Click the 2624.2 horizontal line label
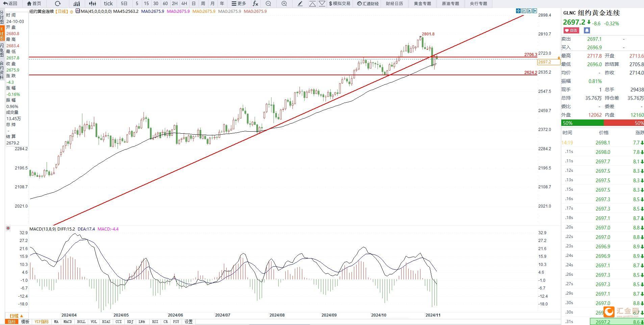This screenshot has width=644, height=325. tap(531, 73)
